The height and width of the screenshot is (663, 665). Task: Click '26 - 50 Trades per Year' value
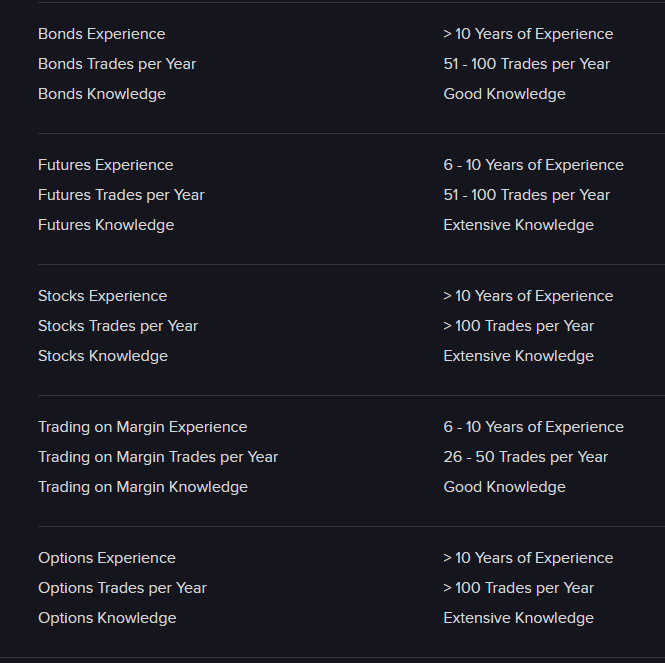tap(525, 457)
